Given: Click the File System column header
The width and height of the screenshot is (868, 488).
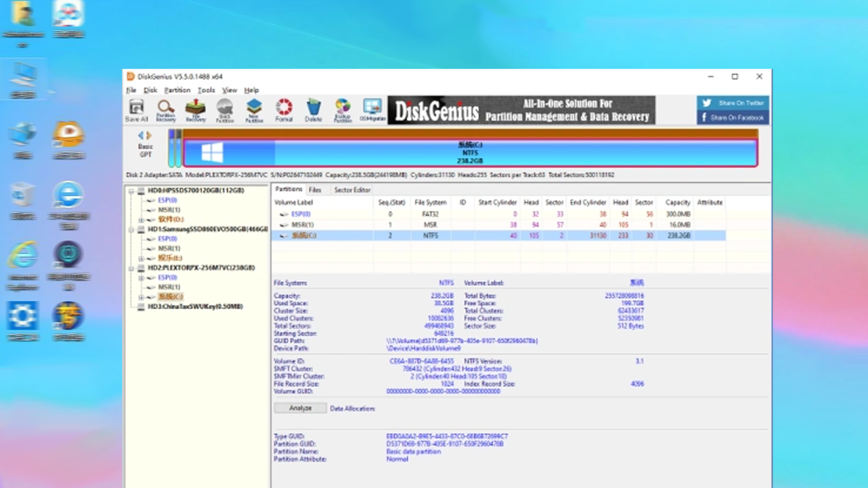Looking at the screenshot, I should pyautogui.click(x=431, y=202).
